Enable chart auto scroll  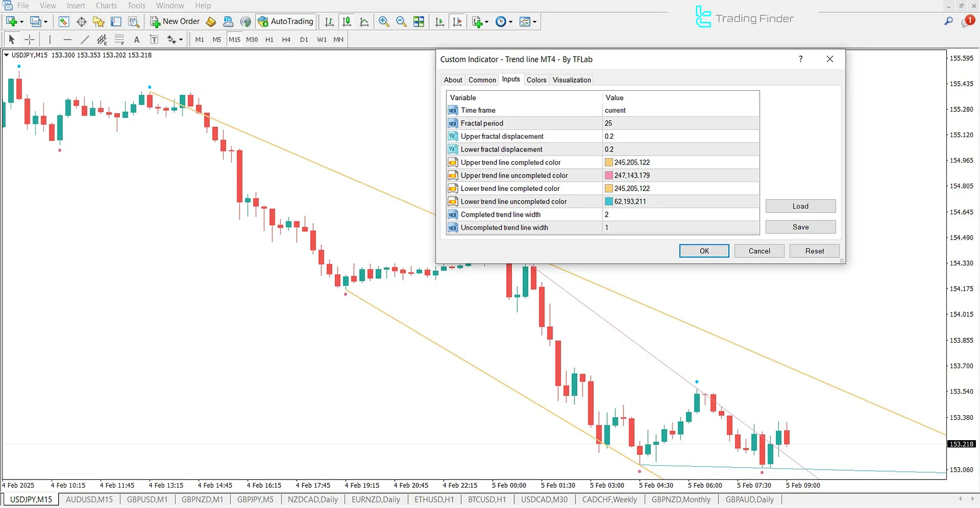(x=439, y=21)
